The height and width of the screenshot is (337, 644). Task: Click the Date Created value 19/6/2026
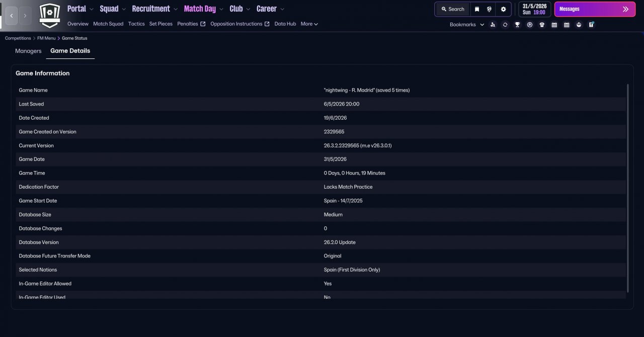335,118
